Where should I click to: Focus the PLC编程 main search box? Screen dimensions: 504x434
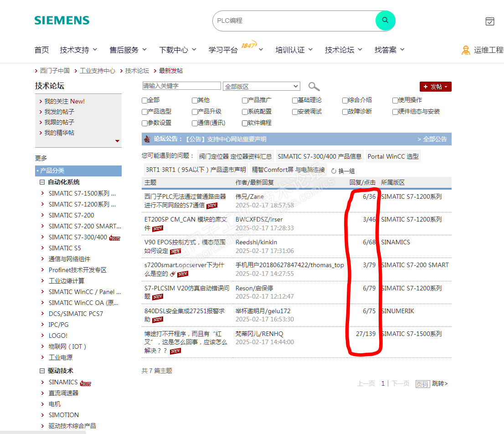pyautogui.click(x=294, y=21)
